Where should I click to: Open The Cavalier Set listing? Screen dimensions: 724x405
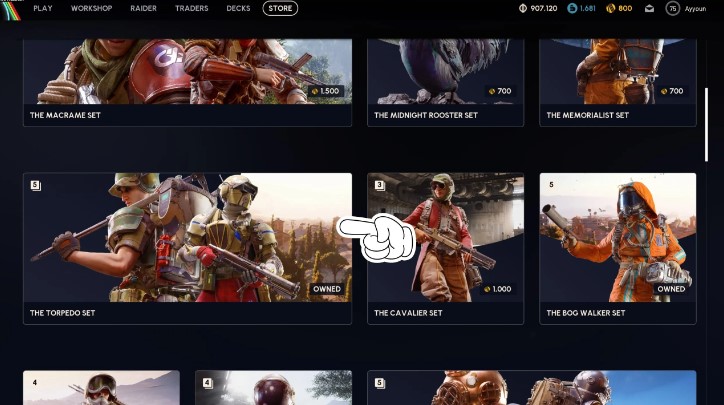coord(446,248)
